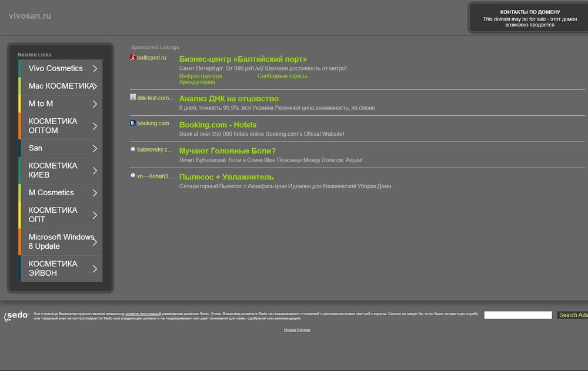Click the balticport.ru favicon icon
The height and width of the screenshot is (371, 588).
pyautogui.click(x=133, y=58)
